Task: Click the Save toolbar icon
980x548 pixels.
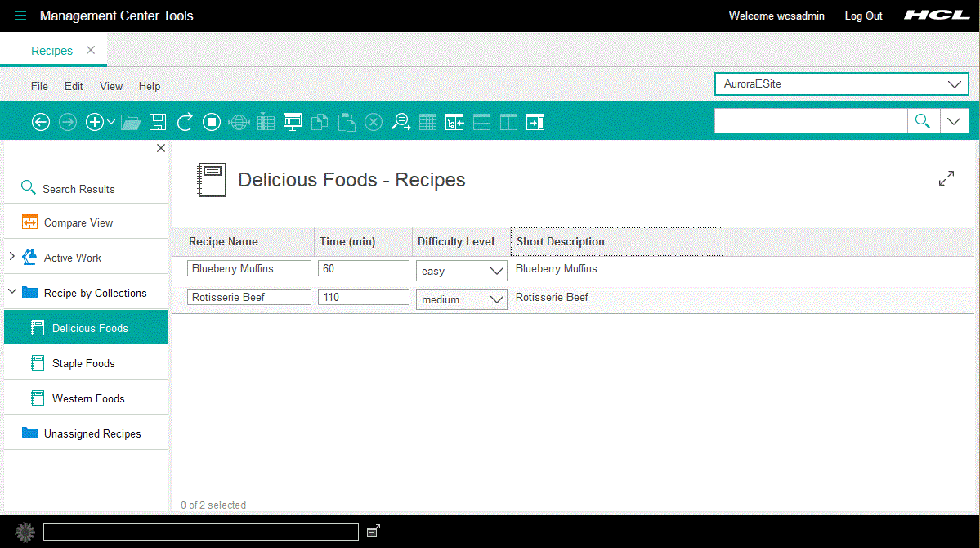Action: pos(157,121)
